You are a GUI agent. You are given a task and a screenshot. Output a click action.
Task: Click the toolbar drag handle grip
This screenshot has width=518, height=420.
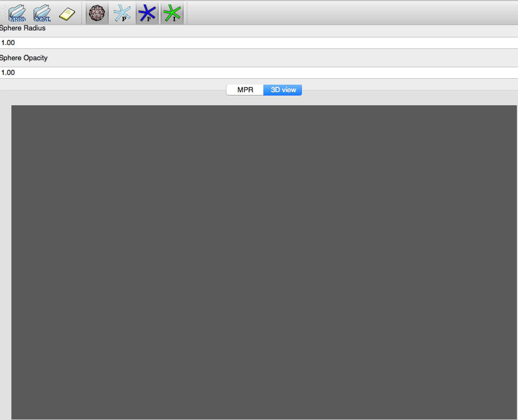coord(4,13)
